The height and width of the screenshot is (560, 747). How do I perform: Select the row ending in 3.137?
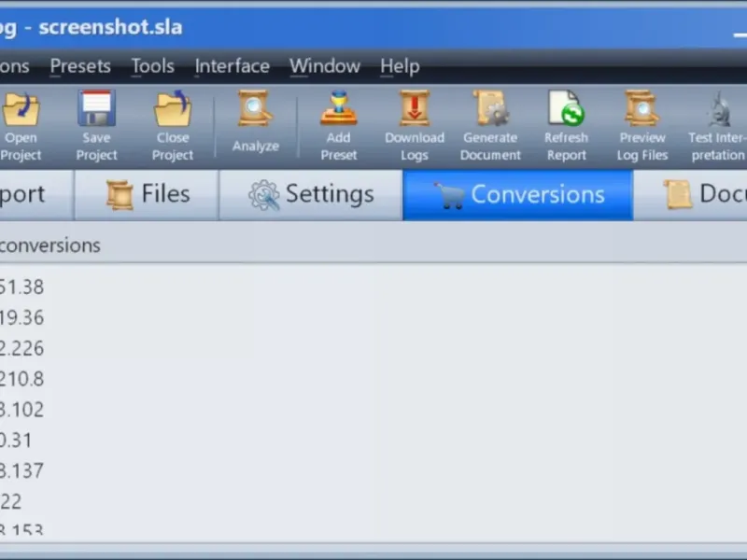[373, 470]
